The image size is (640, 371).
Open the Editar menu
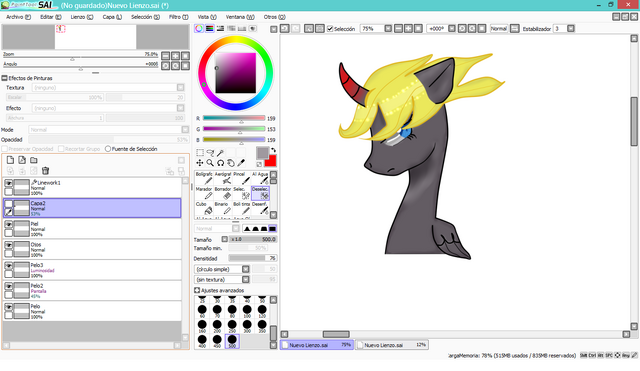(x=51, y=17)
